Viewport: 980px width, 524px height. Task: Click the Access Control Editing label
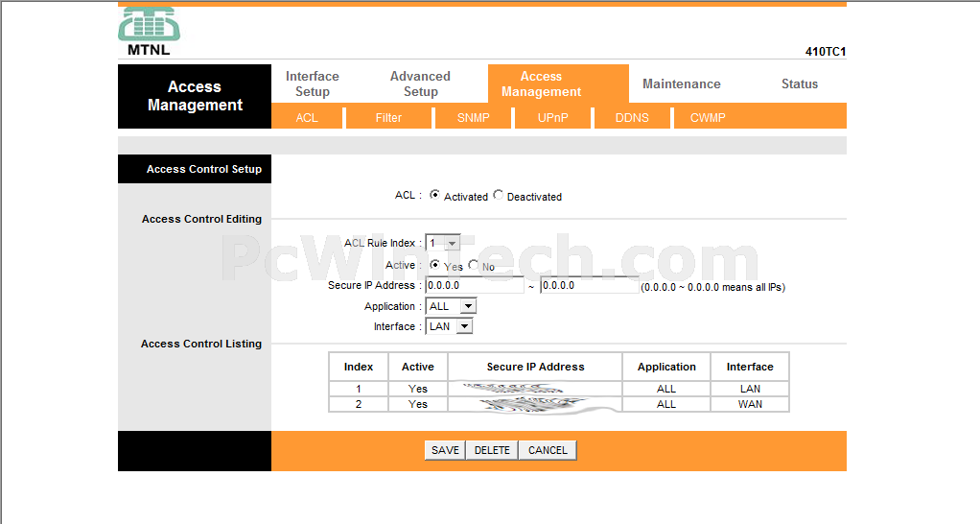tap(201, 219)
